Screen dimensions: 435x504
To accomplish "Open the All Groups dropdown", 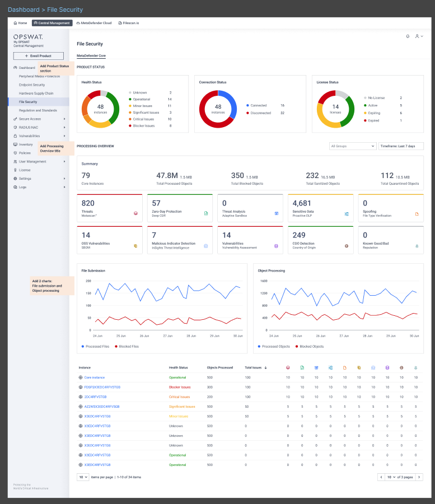I will (x=353, y=146).
